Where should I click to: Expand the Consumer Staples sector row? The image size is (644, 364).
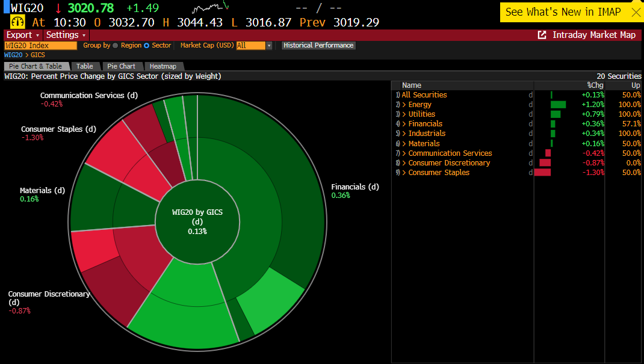tap(439, 173)
